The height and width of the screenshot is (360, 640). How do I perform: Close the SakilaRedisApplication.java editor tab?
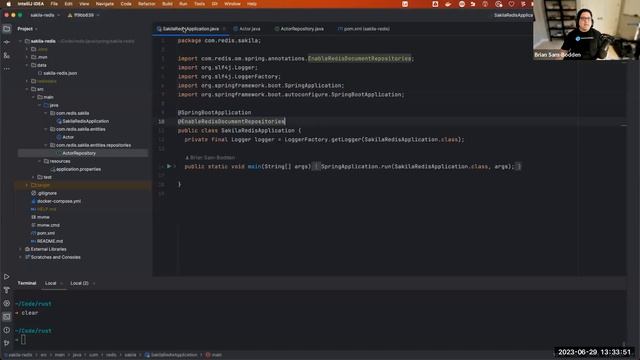pyautogui.click(x=224, y=29)
